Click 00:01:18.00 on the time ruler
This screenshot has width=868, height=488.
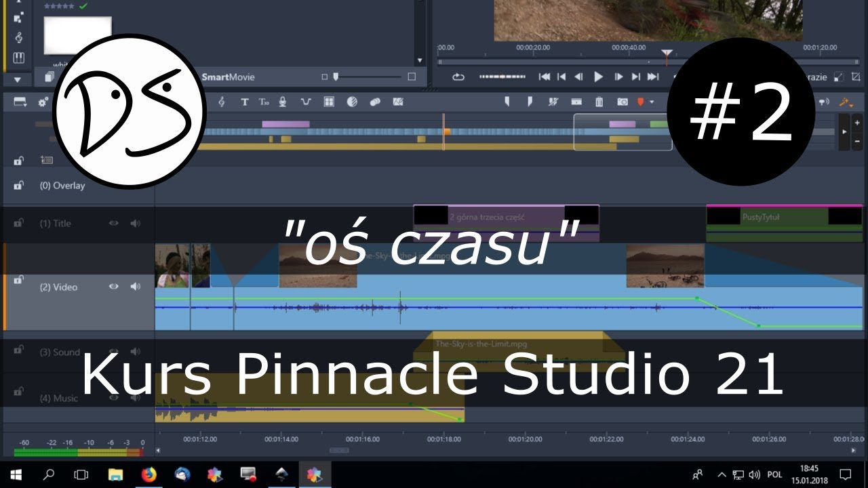(x=444, y=439)
